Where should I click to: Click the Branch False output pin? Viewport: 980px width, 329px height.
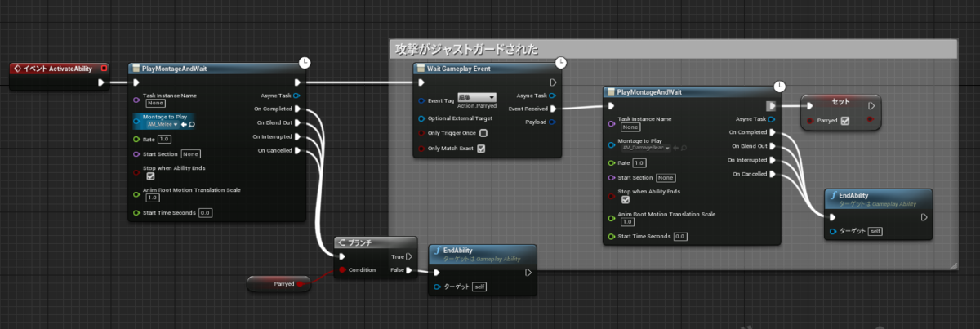pos(408,269)
